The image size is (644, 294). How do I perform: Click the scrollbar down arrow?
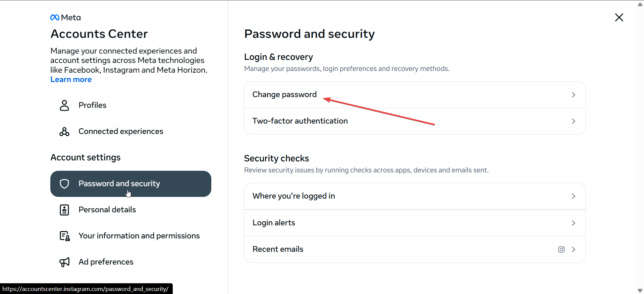(x=640, y=290)
